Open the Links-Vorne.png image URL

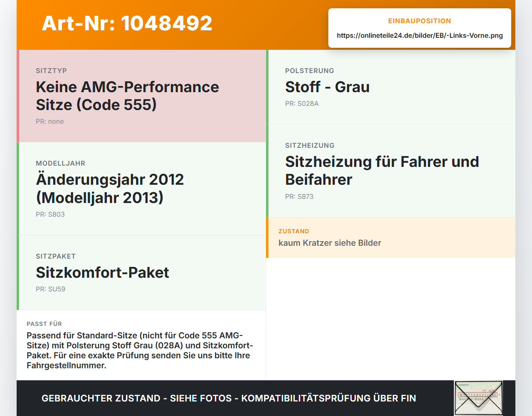pyautogui.click(x=420, y=36)
